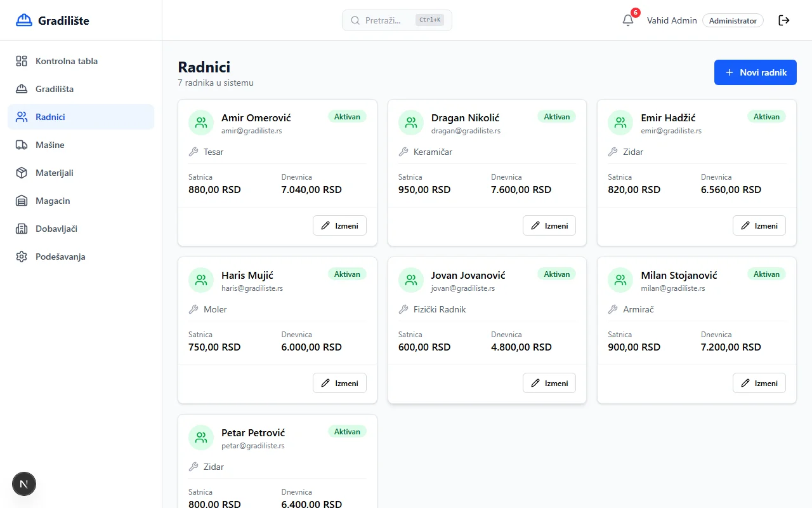Open the Kontrolna tabla dashboard icon
The width and height of the screenshot is (812, 508).
pyautogui.click(x=21, y=61)
